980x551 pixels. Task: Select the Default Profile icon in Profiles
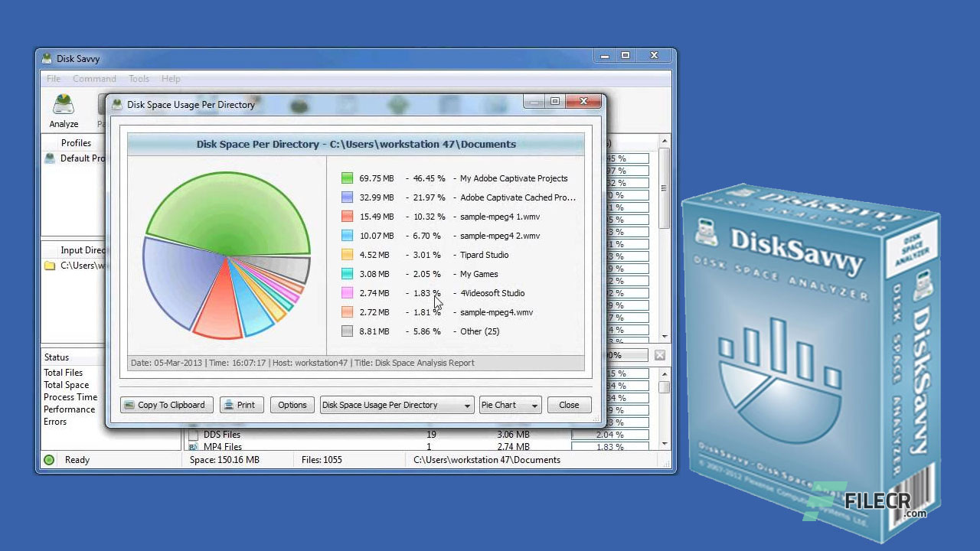50,158
